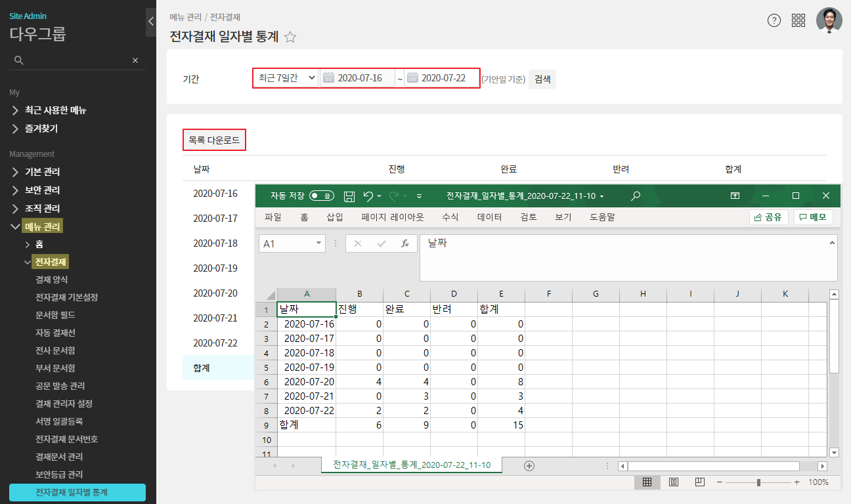Screen dimensions: 851x504
Task: Click the favorite star next to page title
Action: (x=290, y=37)
